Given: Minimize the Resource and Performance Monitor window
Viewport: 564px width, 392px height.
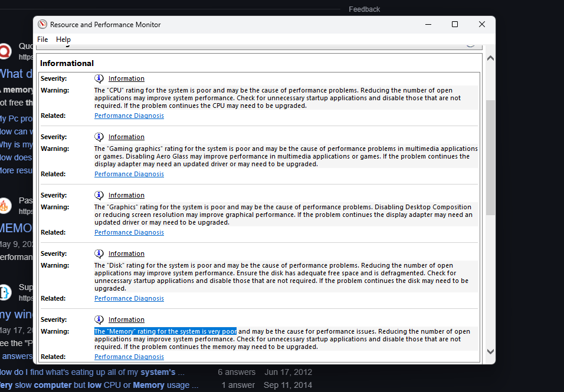Looking at the screenshot, I should click(428, 24).
